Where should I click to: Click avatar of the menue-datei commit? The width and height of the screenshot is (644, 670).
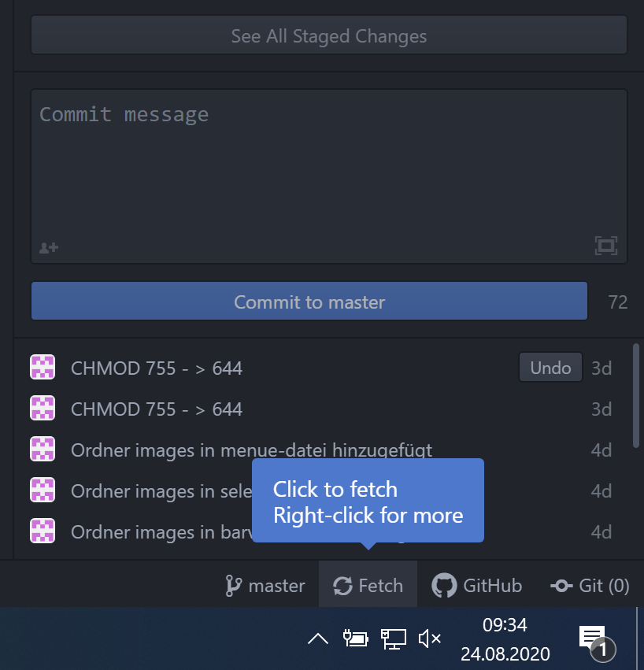pyautogui.click(x=43, y=450)
